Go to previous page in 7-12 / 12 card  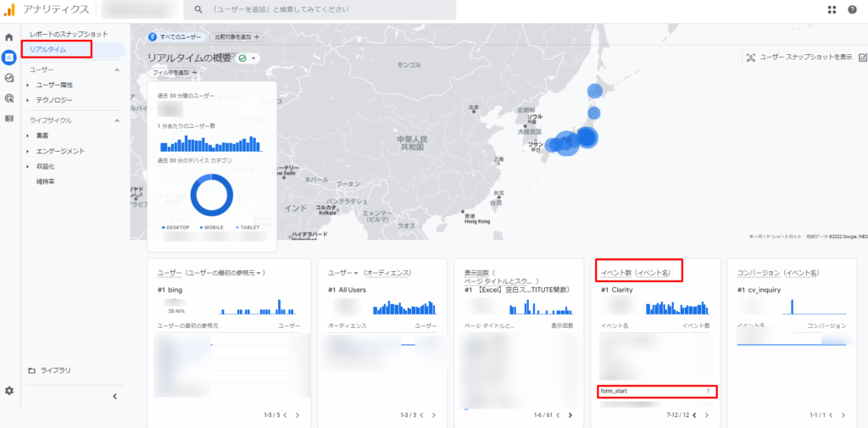695,414
